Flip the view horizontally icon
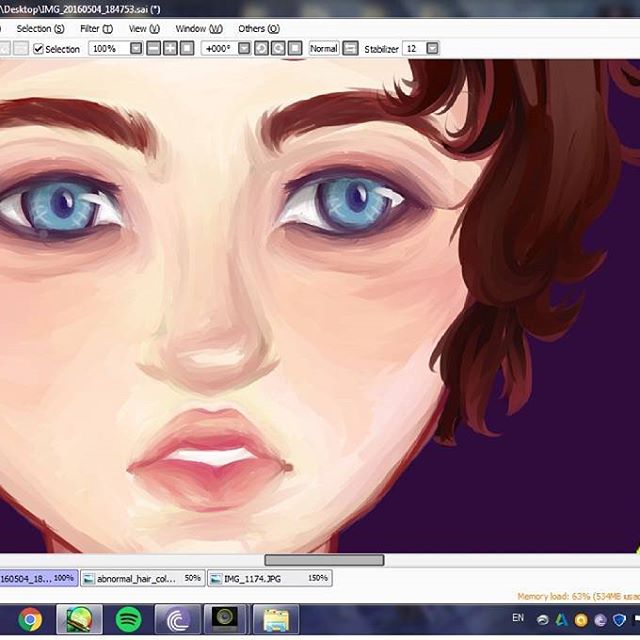 coord(350,49)
